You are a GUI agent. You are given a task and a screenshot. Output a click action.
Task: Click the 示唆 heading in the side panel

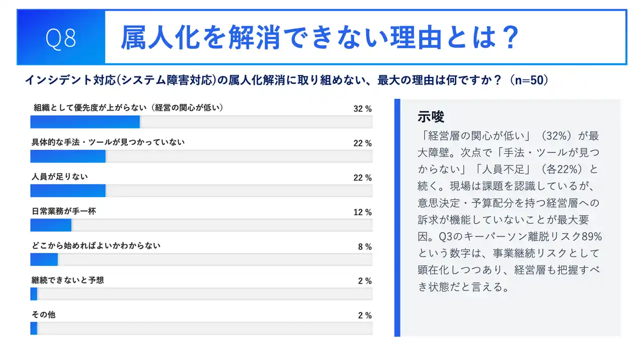click(x=431, y=117)
